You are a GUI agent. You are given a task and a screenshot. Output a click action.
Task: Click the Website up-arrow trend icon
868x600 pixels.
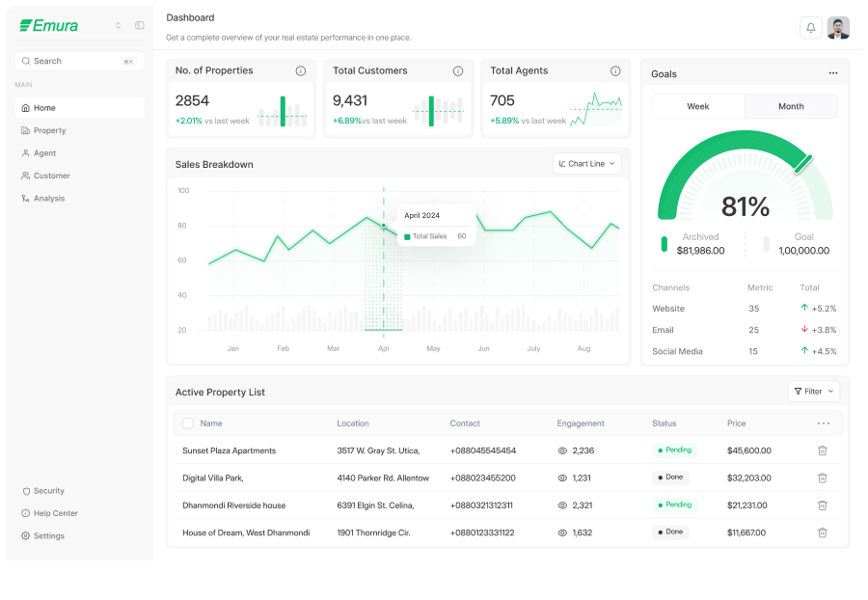(804, 308)
